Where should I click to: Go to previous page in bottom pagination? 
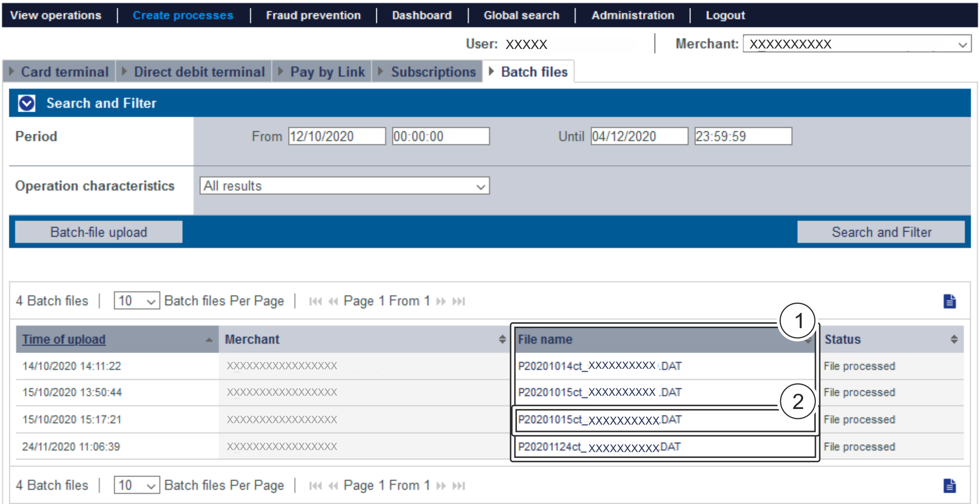coord(333,486)
